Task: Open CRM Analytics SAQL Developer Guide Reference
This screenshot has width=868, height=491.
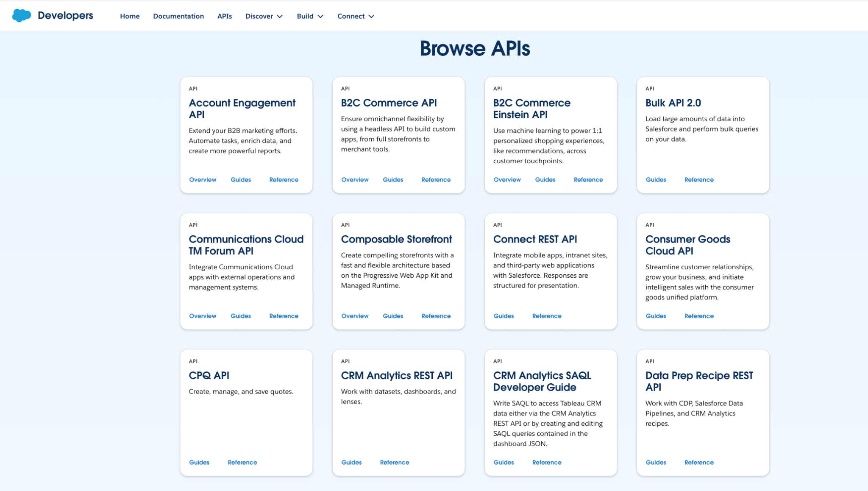Action: click(x=547, y=462)
